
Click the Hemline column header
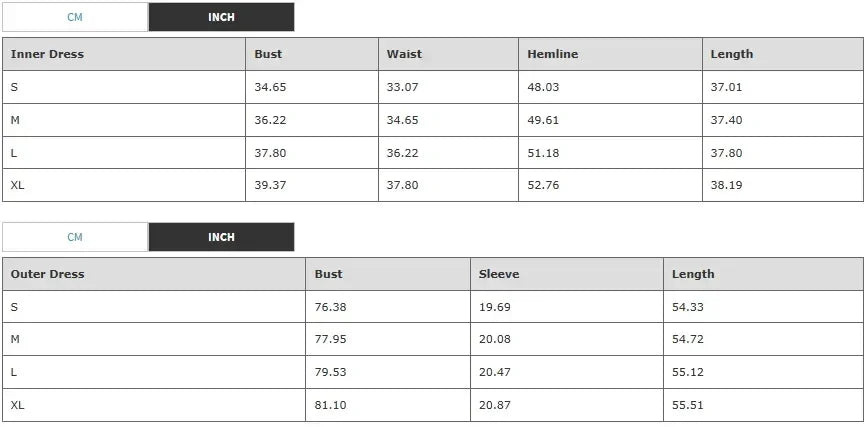[x=552, y=54]
